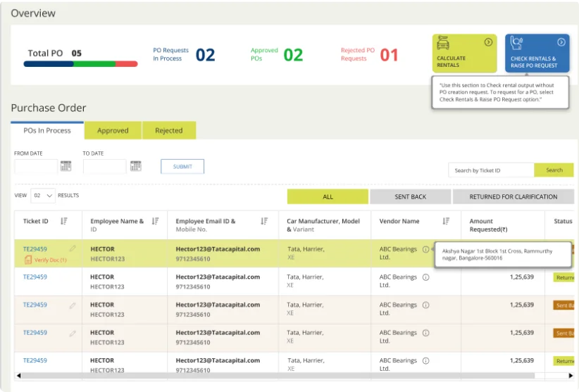The height and width of the screenshot is (392, 579).
Task: Click the Ticket ID column sort icon
Action: click(x=64, y=221)
